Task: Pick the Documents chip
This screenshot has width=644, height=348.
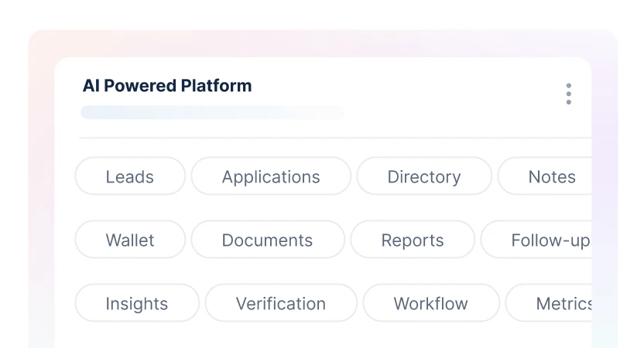Action: (267, 240)
